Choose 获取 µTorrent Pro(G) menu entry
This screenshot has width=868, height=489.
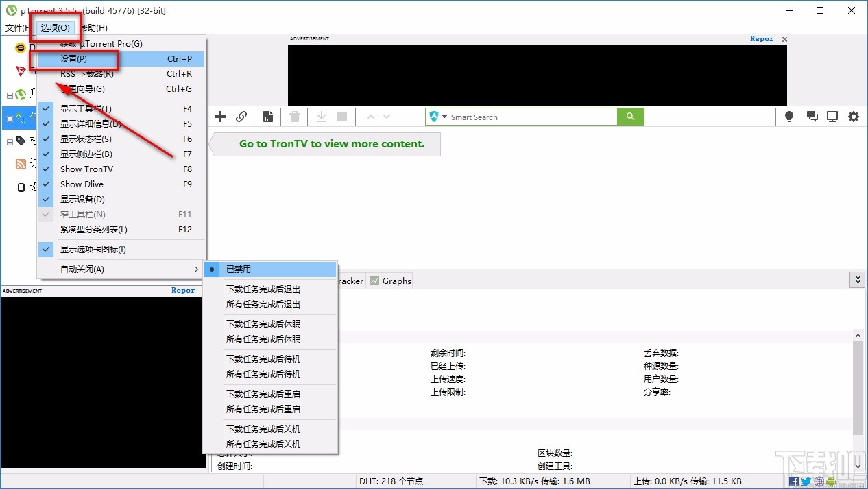[121, 44]
